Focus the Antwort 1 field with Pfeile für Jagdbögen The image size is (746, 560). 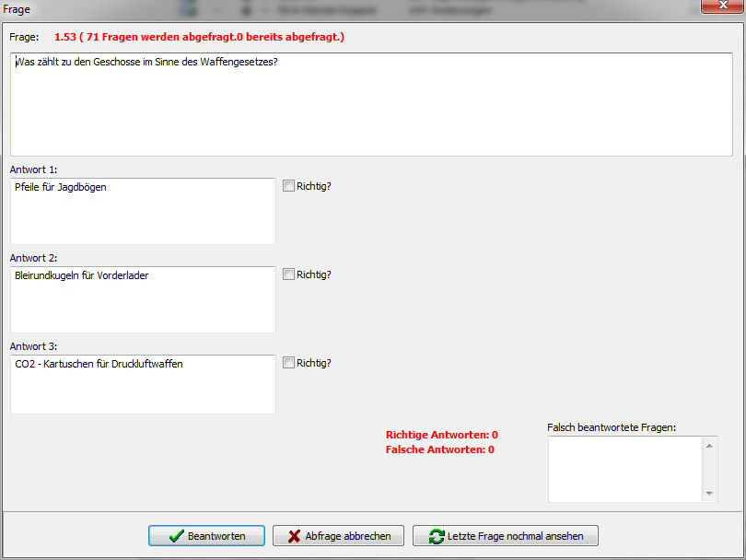point(143,211)
